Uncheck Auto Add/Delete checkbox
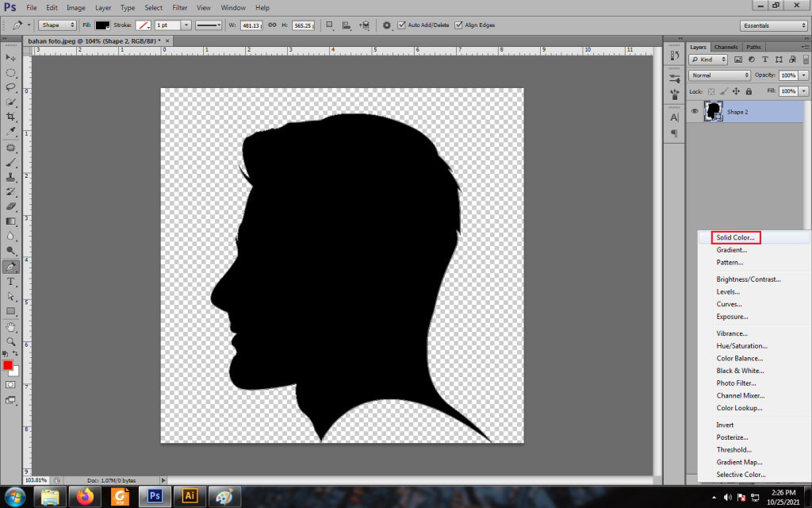This screenshot has height=508, width=812. point(402,25)
